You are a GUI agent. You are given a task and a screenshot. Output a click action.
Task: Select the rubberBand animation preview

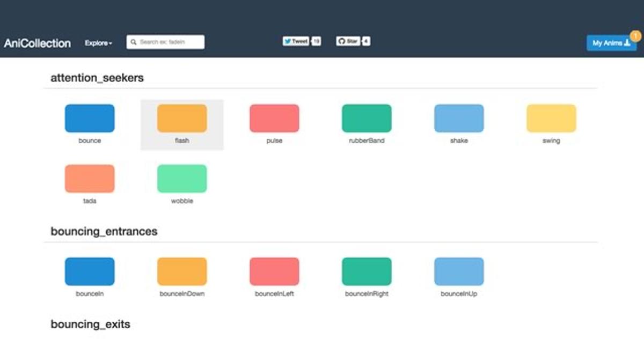point(367,118)
